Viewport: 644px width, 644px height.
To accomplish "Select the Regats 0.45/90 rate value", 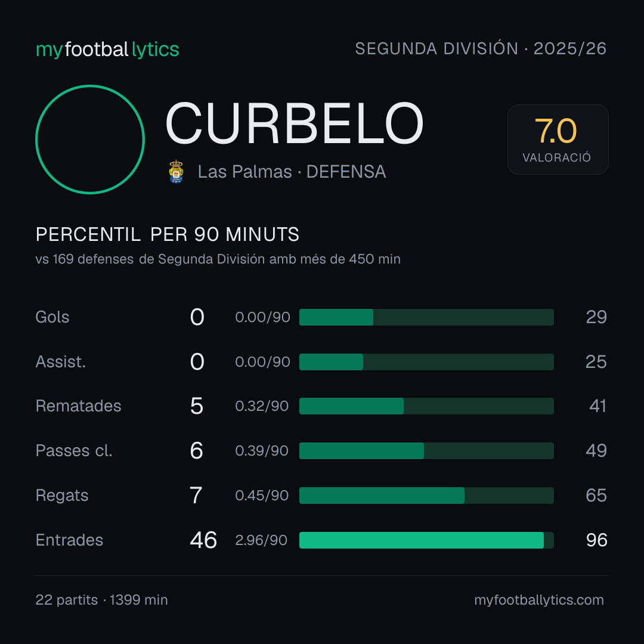I will pyautogui.click(x=262, y=496).
